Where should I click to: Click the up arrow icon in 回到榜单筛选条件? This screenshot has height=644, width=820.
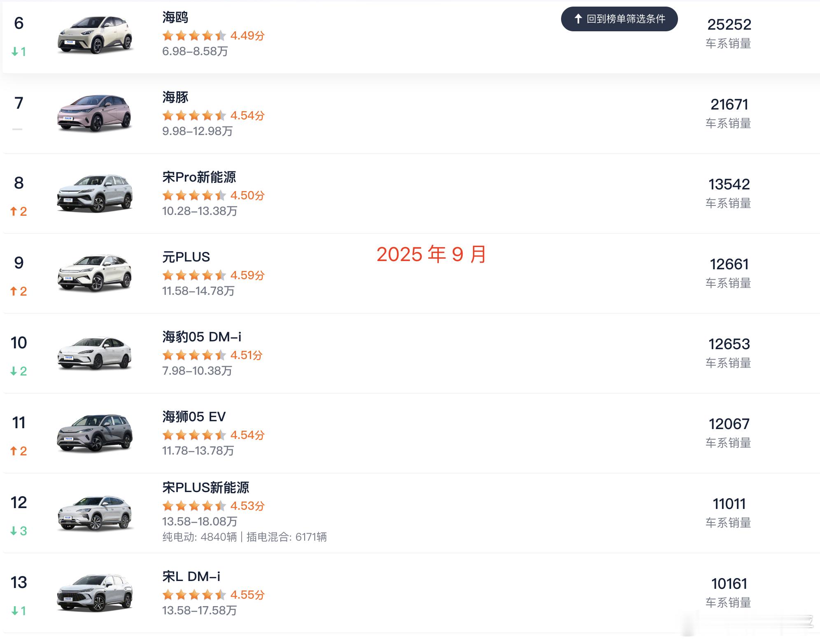coord(578,19)
